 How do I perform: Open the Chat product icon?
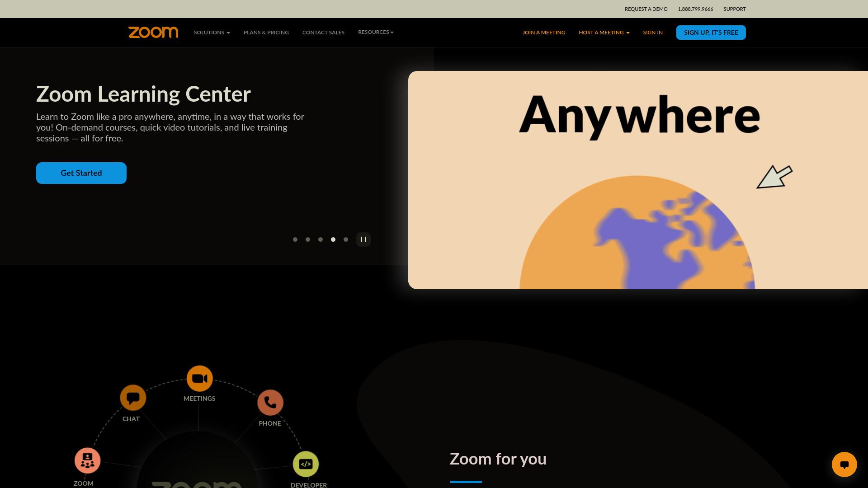click(133, 398)
